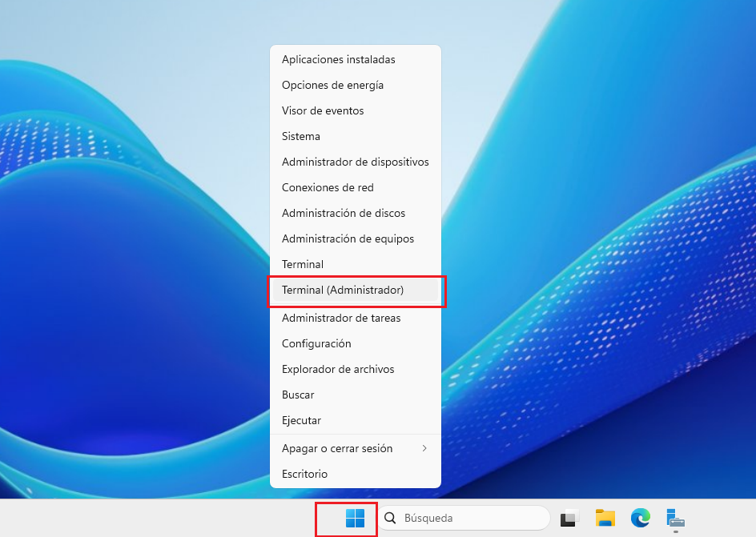The image size is (756, 537).
Task: Expand the Apagar o cerrar sesión chevron
Action: click(x=424, y=448)
